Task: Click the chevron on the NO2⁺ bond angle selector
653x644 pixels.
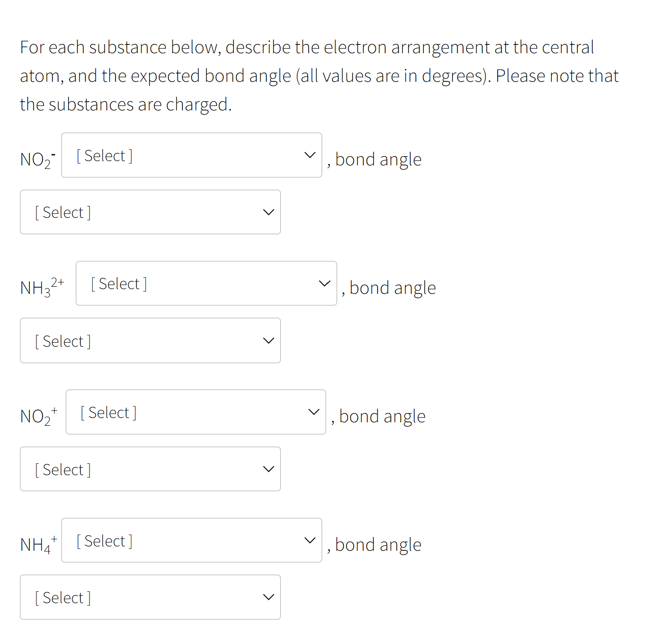Action: (x=268, y=469)
